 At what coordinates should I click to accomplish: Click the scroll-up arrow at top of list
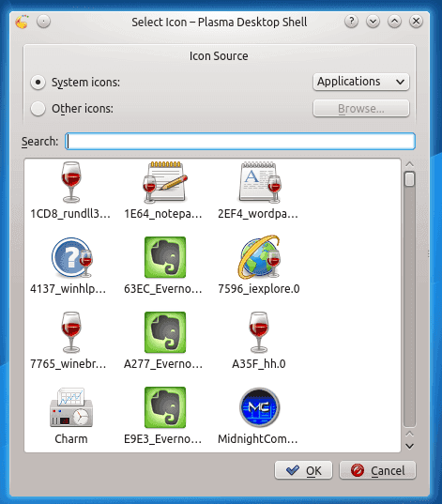(409, 164)
